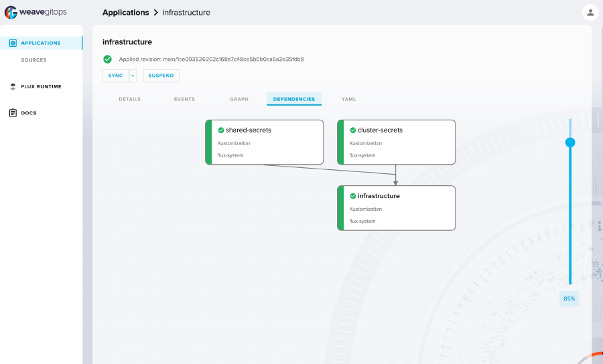
Task: Open the Events tab
Action: (184, 99)
